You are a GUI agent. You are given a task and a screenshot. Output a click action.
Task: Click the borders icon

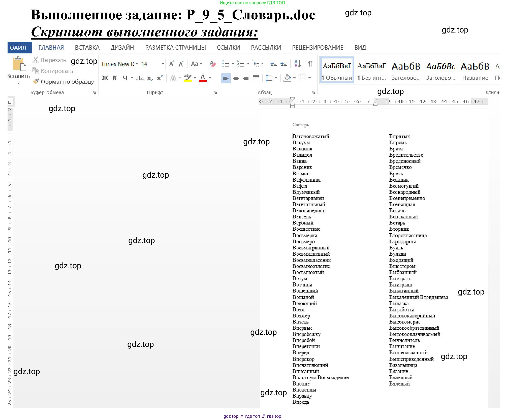tap(302, 78)
